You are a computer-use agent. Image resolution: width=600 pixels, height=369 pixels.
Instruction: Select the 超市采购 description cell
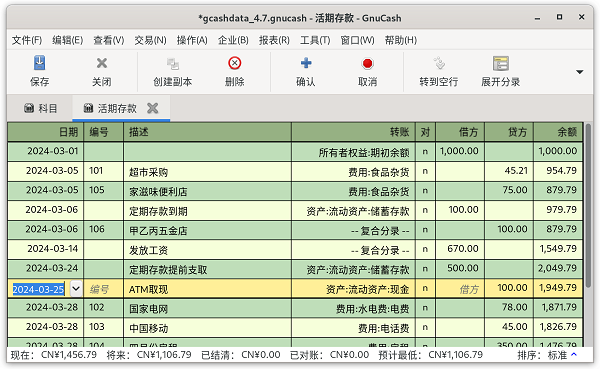[207, 171]
